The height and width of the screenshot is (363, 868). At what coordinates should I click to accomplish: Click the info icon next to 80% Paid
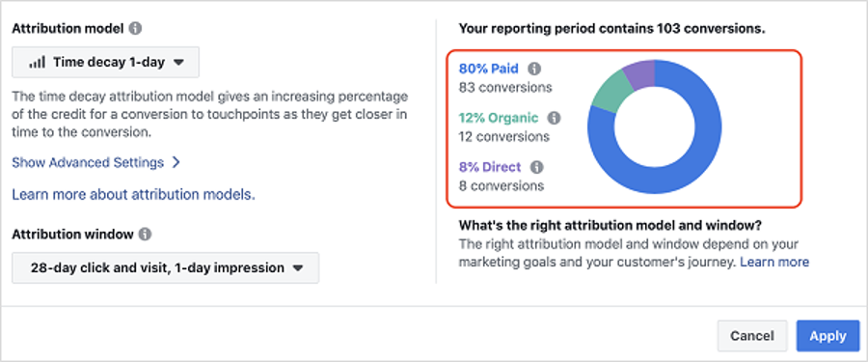click(533, 70)
